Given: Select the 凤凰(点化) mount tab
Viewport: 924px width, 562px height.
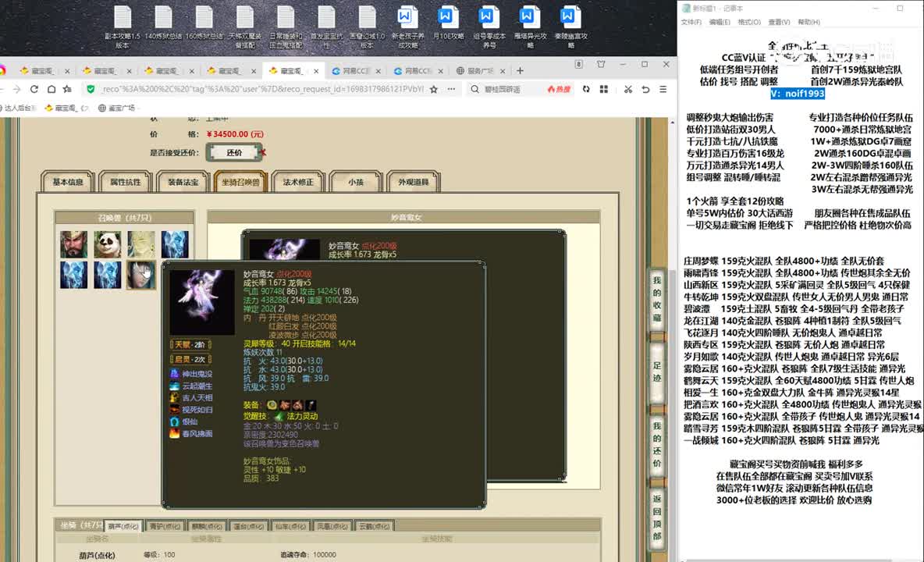Looking at the screenshot, I should (x=332, y=526).
